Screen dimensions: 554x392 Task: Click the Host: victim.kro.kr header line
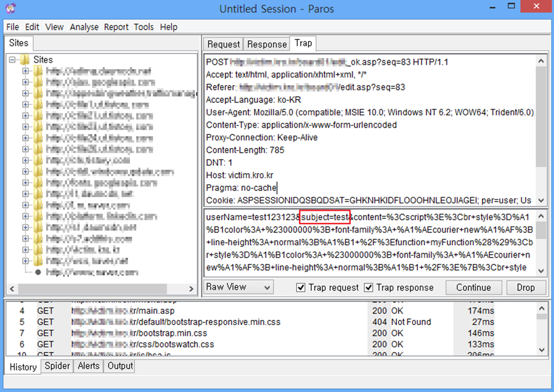(240, 175)
